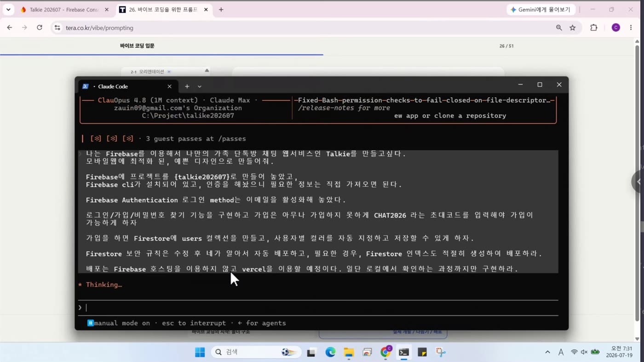The width and height of the screenshot is (644, 362).
Task: Click the 26 / 51 page counter
Action: click(x=506, y=46)
